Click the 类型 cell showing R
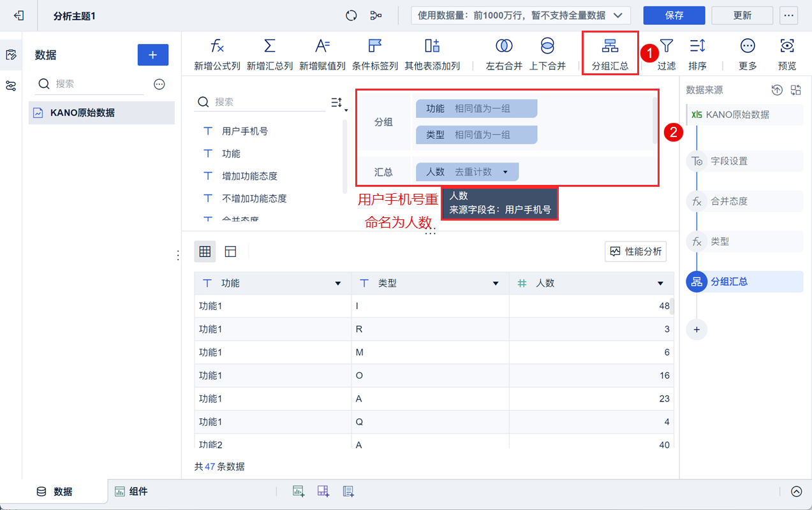The width and height of the screenshot is (812, 510). pyautogui.click(x=430, y=329)
